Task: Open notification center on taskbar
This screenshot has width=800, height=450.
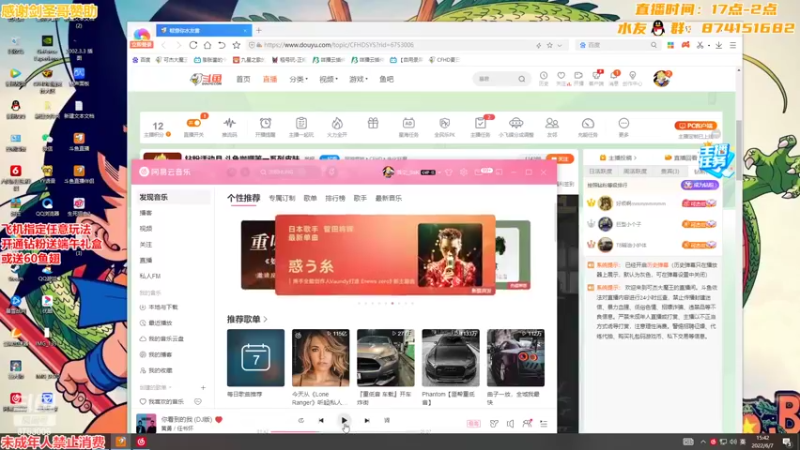Action: (786, 442)
